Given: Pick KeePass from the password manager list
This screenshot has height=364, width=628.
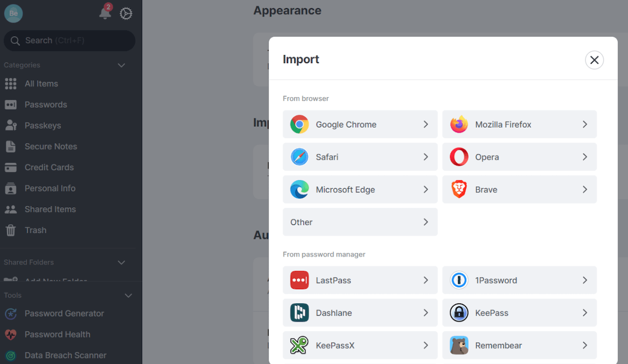Looking at the screenshot, I should 519,312.
